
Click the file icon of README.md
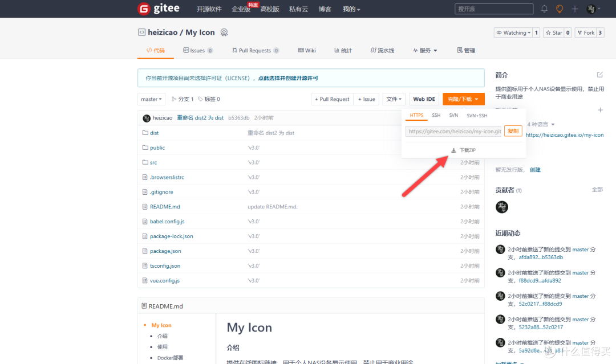(x=144, y=206)
